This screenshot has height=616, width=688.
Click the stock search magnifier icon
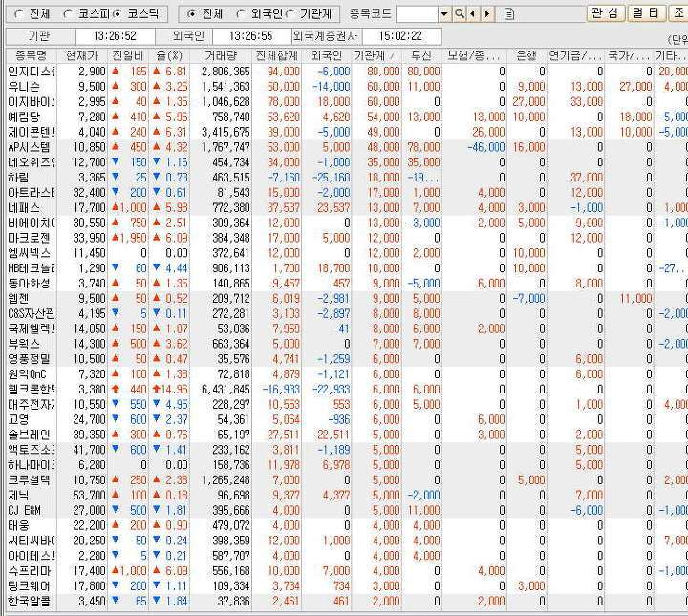(459, 14)
